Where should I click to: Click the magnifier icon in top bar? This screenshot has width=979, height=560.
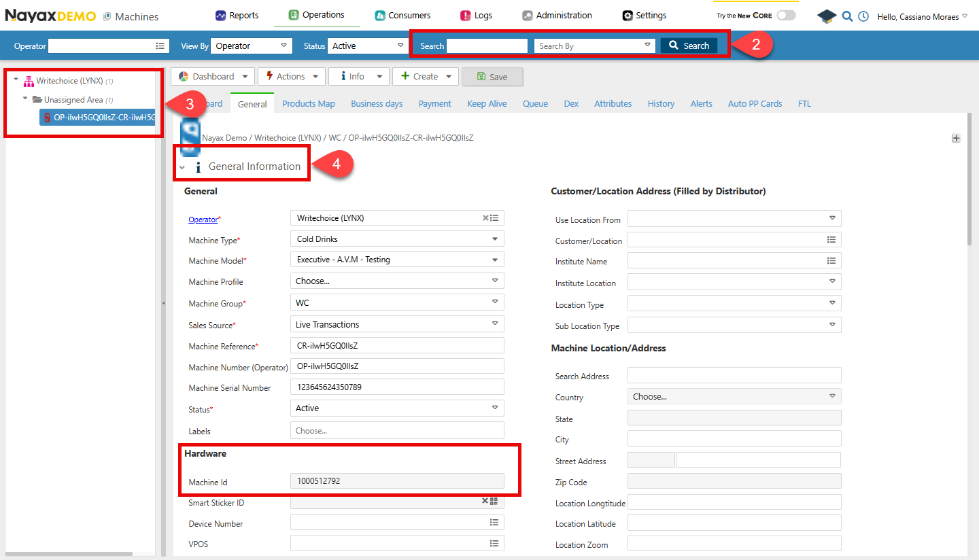tap(847, 16)
